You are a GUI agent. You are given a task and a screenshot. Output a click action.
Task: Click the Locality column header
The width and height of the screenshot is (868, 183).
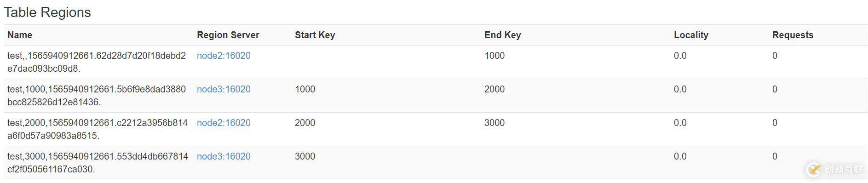click(x=691, y=35)
